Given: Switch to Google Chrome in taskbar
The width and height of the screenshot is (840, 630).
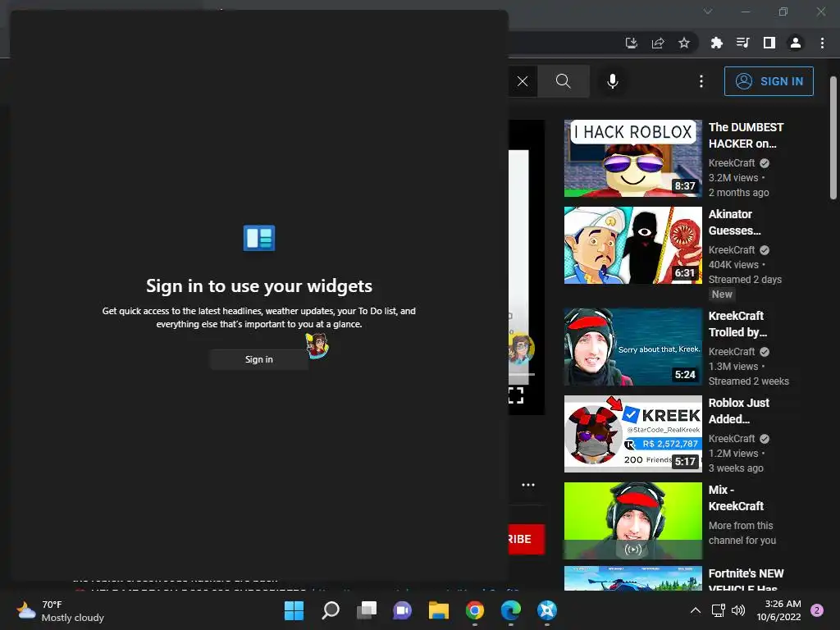Looking at the screenshot, I should pyautogui.click(x=475, y=610).
